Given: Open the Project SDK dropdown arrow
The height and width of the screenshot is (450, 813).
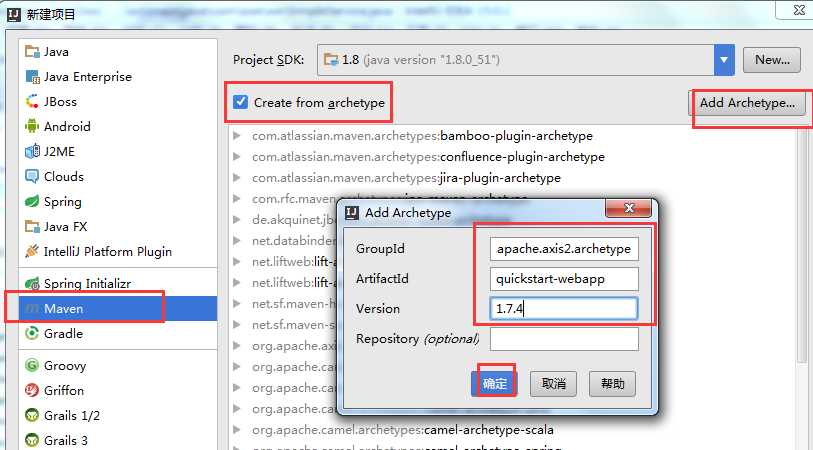Looking at the screenshot, I should [724, 60].
